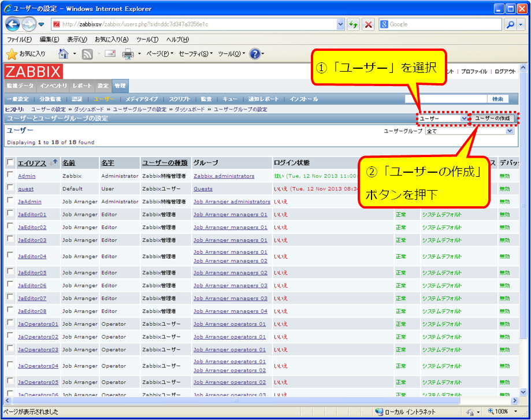Click the horizontal scrollbar left arrow
Image resolution: width=531 pixels, height=420 pixels.
coord(7,401)
